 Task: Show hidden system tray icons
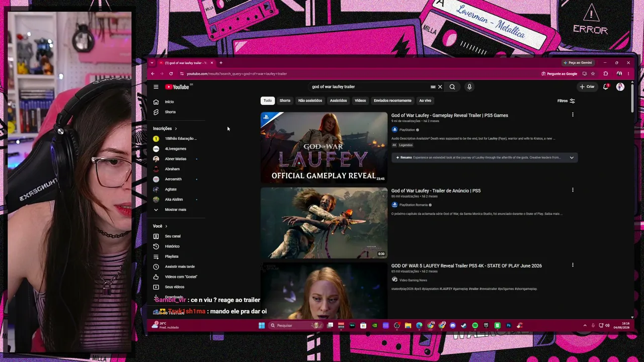pyautogui.click(x=585, y=326)
